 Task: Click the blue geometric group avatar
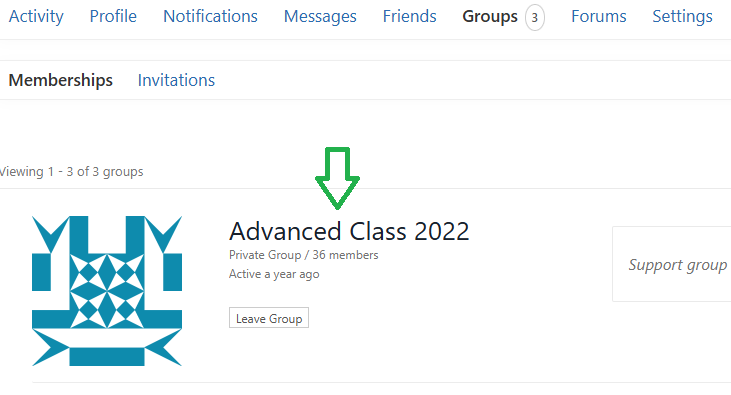pos(107,291)
